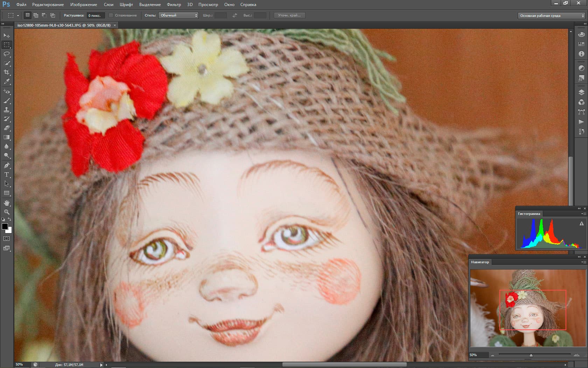Collapse the Гистограмма panel to icons

pos(579,208)
